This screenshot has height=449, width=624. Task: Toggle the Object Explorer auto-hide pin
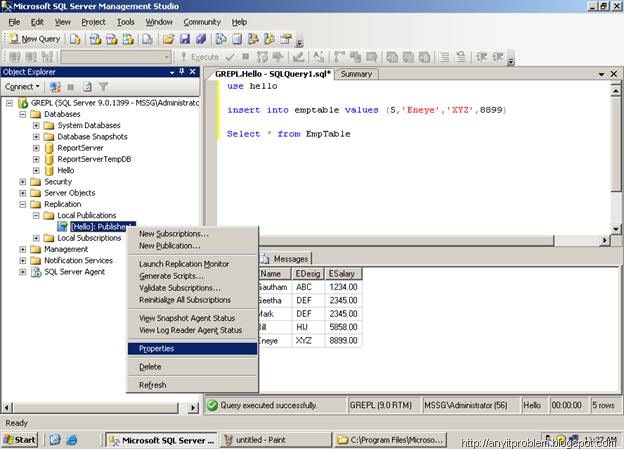point(182,72)
